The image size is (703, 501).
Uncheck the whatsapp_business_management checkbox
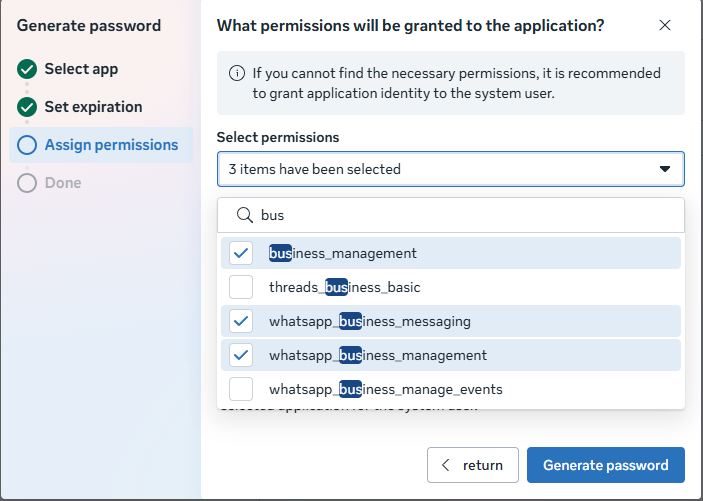(241, 355)
